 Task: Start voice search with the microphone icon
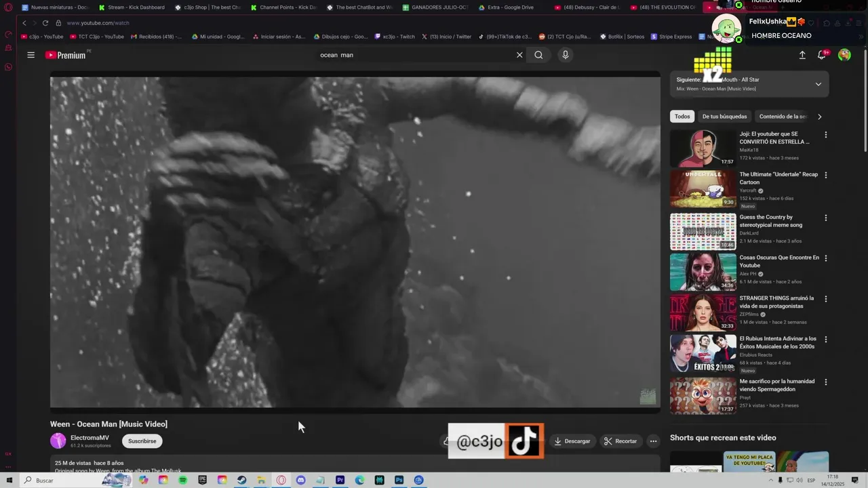pyautogui.click(x=565, y=55)
